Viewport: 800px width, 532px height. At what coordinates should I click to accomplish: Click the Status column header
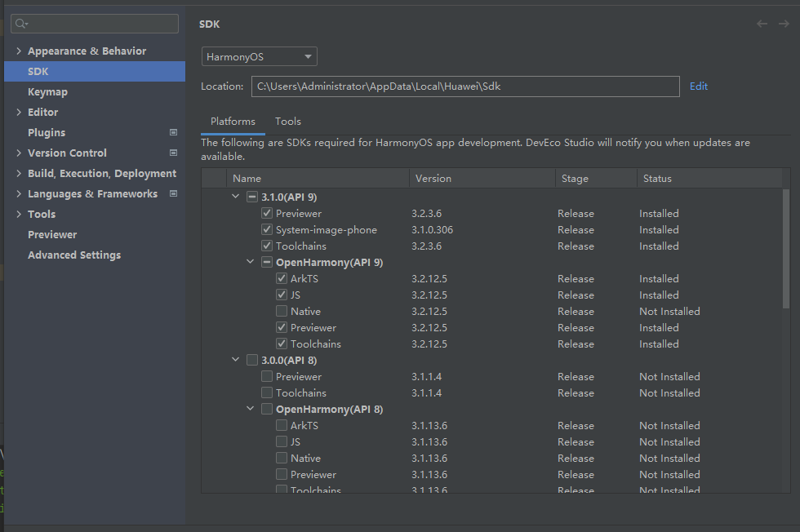(709, 179)
